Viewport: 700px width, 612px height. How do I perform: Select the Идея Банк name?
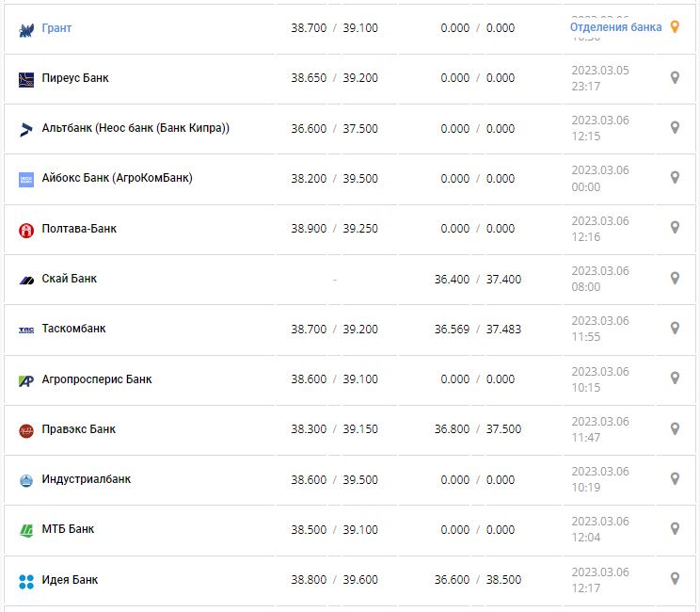coord(70,580)
